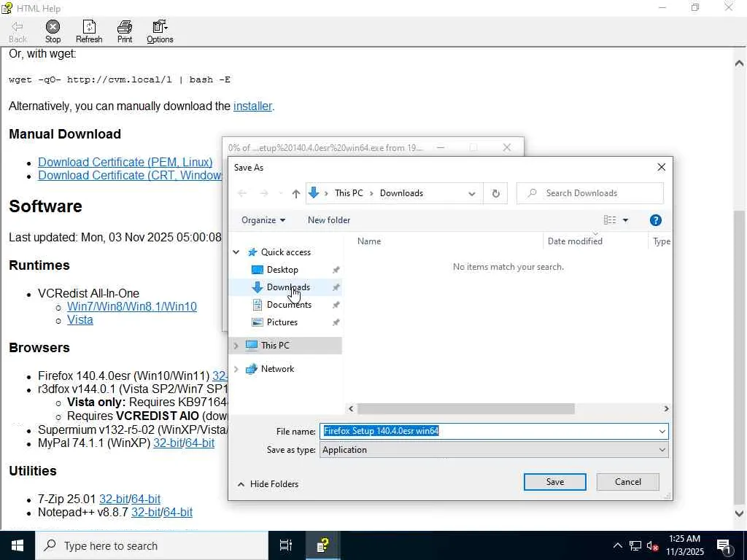Close the Save As dialog with X
The height and width of the screenshot is (560, 747).
click(x=661, y=167)
